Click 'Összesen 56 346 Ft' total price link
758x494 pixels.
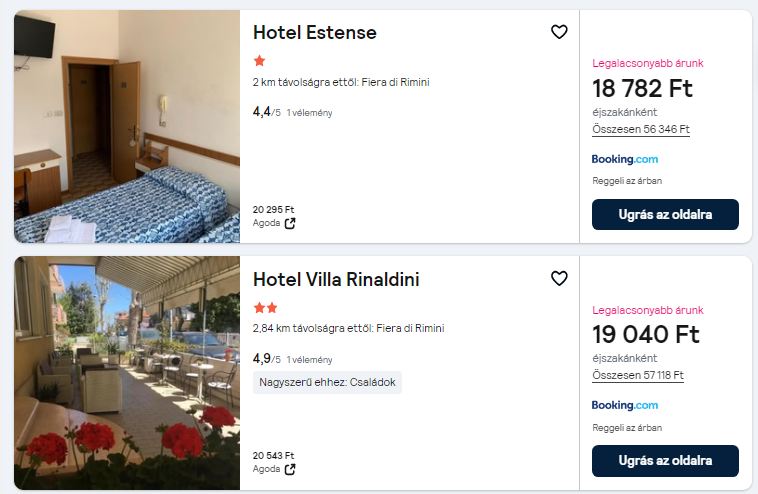click(x=640, y=129)
